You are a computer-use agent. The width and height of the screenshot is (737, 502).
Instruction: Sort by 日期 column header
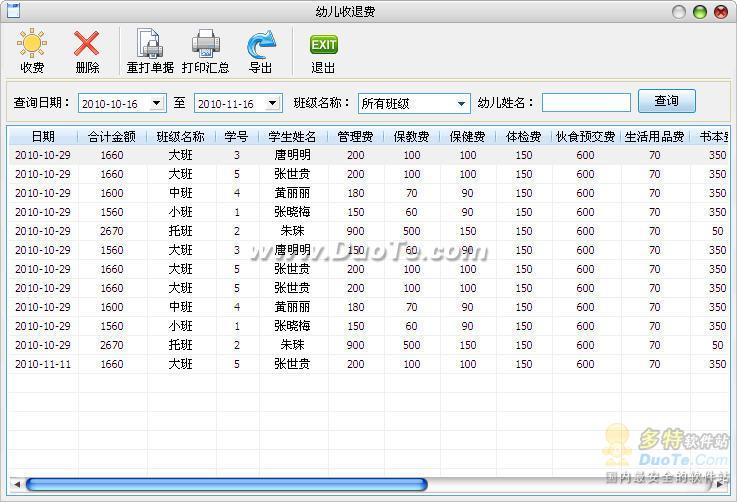coord(43,136)
